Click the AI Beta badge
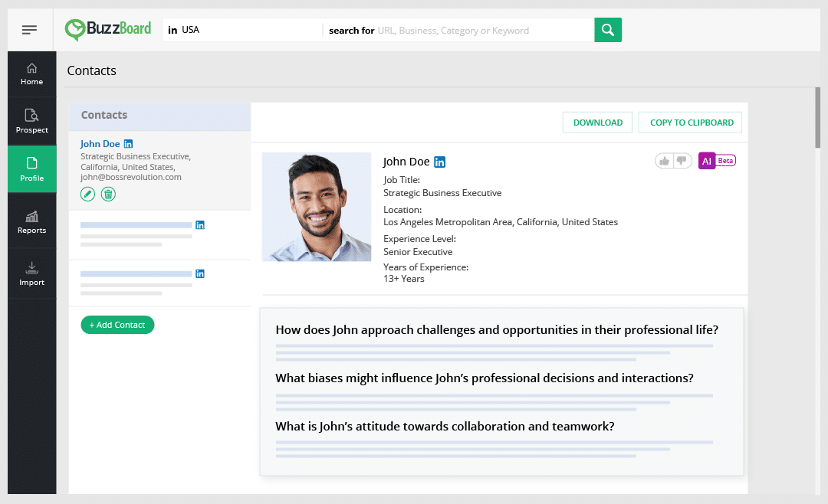The image size is (828, 504). [x=717, y=161]
